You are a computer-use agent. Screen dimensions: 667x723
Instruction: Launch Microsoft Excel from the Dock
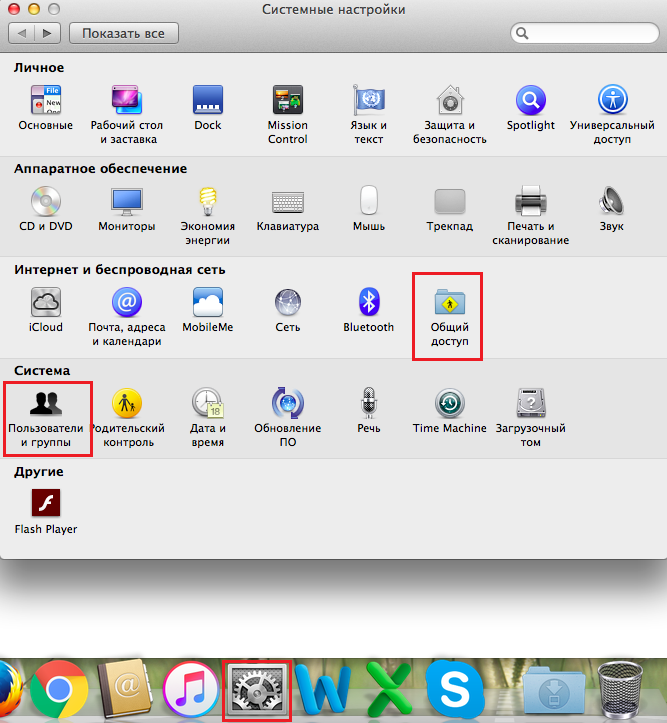pos(389,690)
